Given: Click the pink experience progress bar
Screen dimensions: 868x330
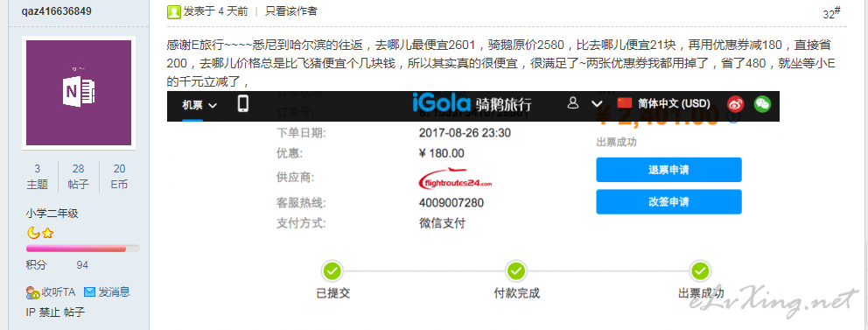Looking at the screenshot, I should click(82, 249).
